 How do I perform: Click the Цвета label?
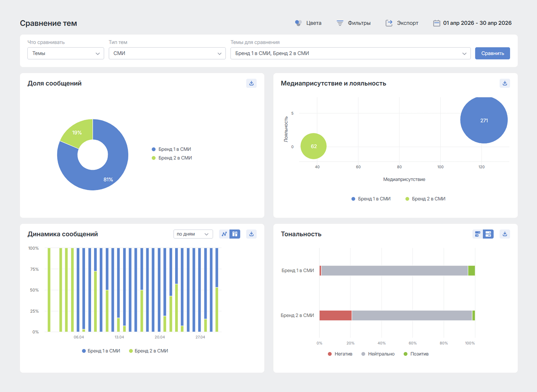(x=314, y=23)
